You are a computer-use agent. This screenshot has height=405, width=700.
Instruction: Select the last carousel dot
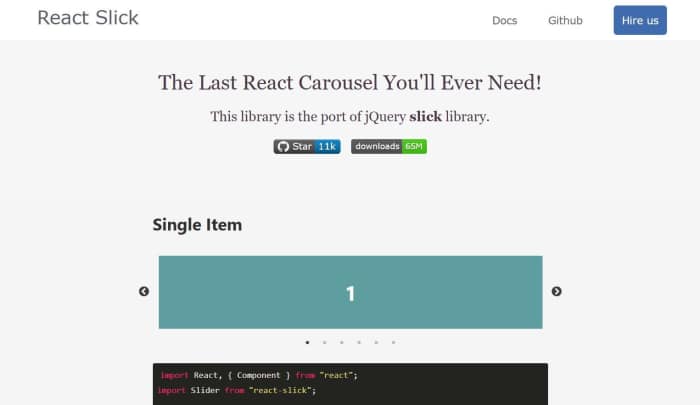pyautogui.click(x=394, y=342)
